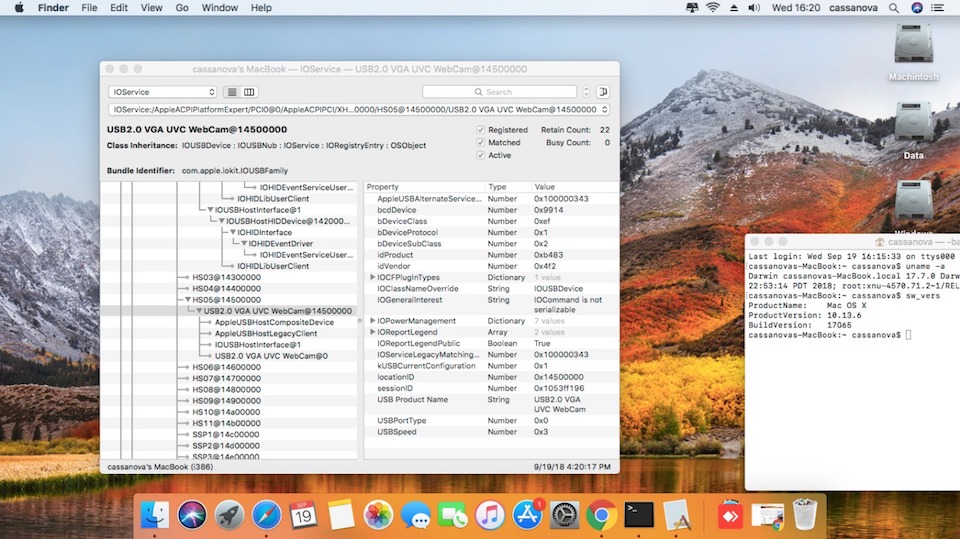Open the App Store in the Dock
This screenshot has width=960, height=539.
click(x=526, y=515)
